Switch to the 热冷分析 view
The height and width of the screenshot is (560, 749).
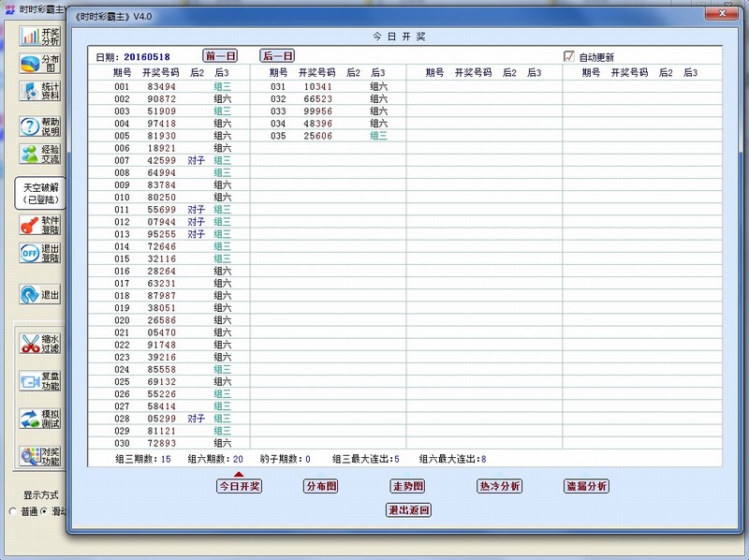pyautogui.click(x=499, y=486)
